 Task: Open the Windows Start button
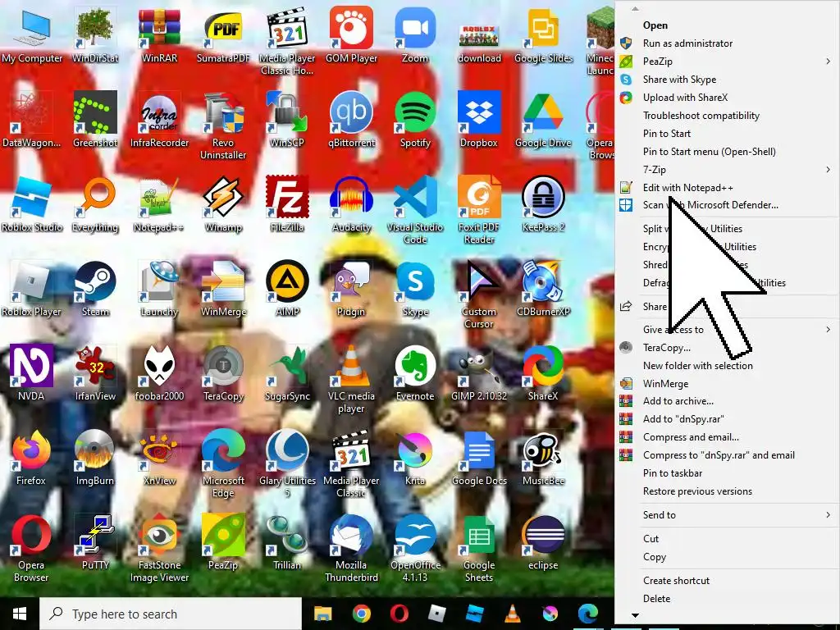tap(20, 614)
